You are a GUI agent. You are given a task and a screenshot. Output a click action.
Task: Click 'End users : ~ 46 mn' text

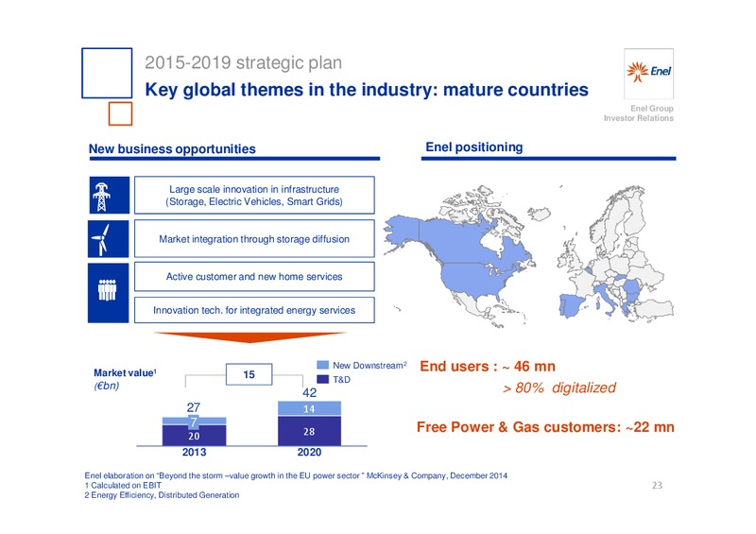pyautogui.click(x=488, y=366)
